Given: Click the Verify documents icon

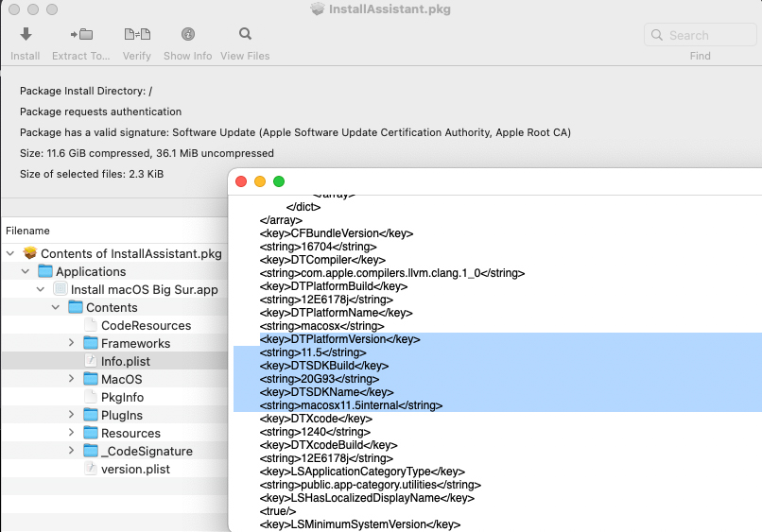Looking at the screenshot, I should tap(137, 34).
